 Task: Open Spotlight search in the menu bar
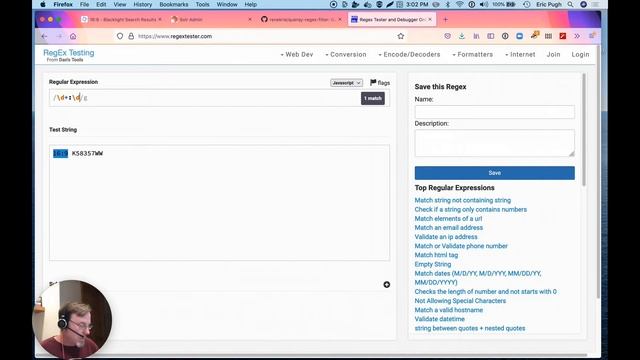coord(571,4)
